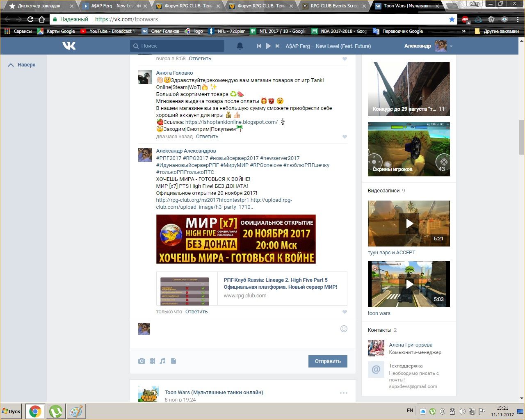This screenshot has width=525, height=420.
Task: Reply to Анюта Головко's comment
Action: [x=207, y=137]
